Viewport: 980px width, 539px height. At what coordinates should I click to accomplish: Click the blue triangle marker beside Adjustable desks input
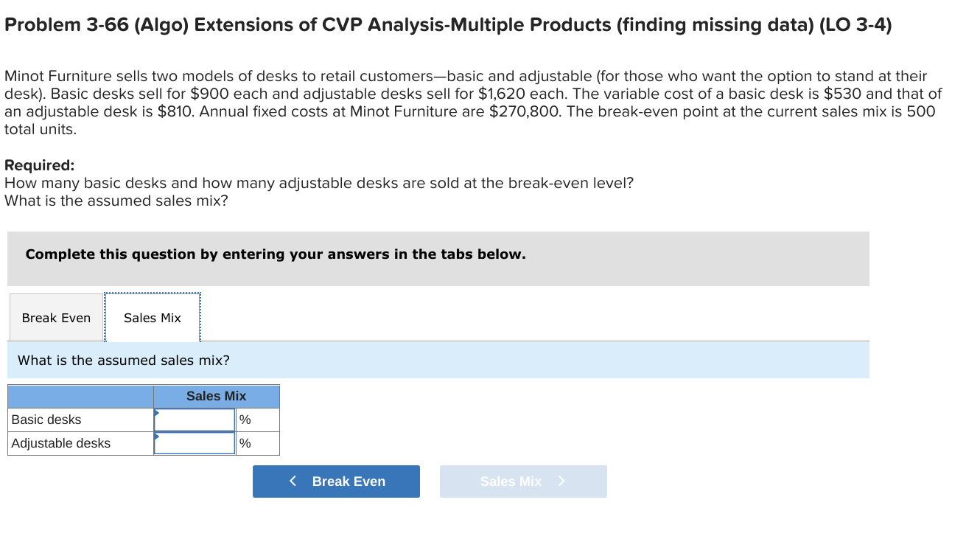point(157,437)
